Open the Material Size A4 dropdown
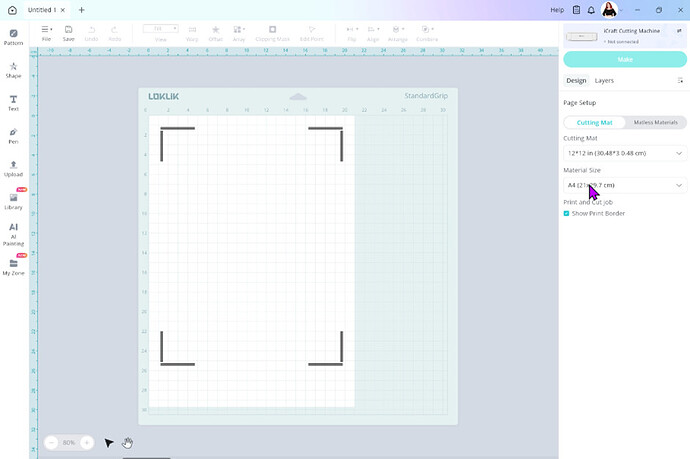This screenshot has height=459, width=690. (x=624, y=185)
